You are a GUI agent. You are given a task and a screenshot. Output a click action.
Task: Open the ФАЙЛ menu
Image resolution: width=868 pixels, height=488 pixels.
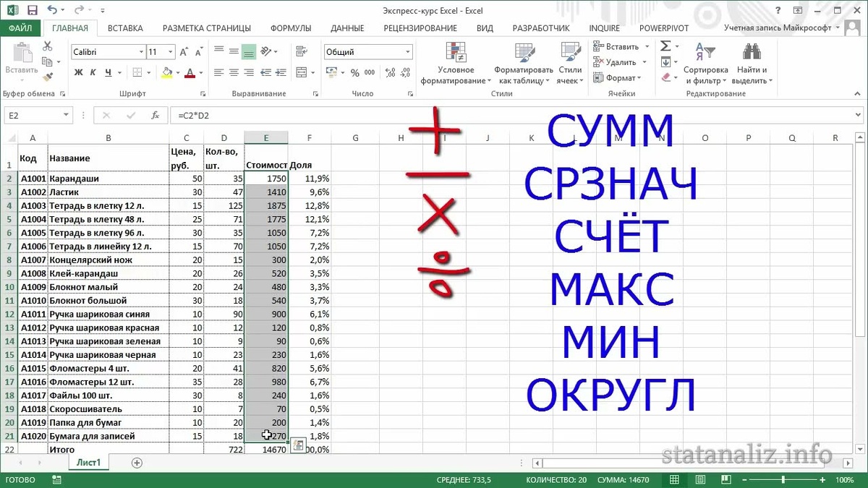[20, 28]
